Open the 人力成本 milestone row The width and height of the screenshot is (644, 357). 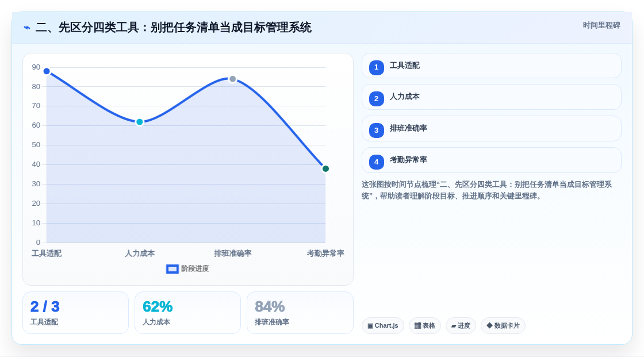click(x=491, y=97)
